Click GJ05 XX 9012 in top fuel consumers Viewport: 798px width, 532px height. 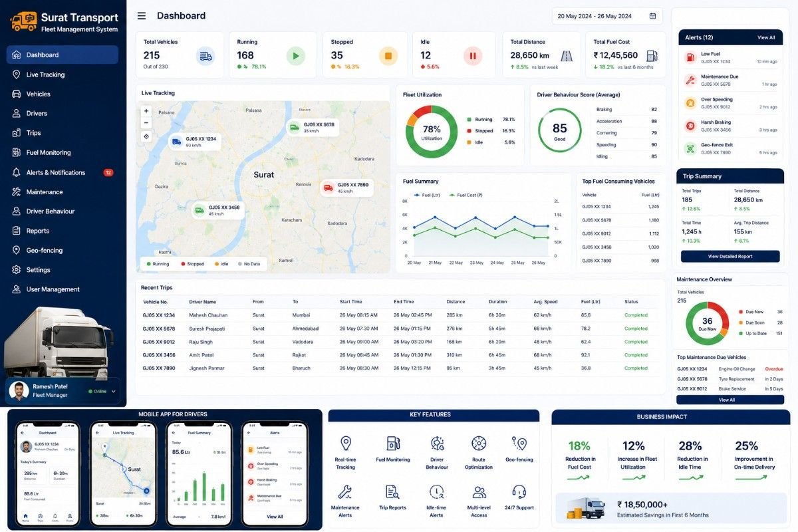(x=597, y=233)
